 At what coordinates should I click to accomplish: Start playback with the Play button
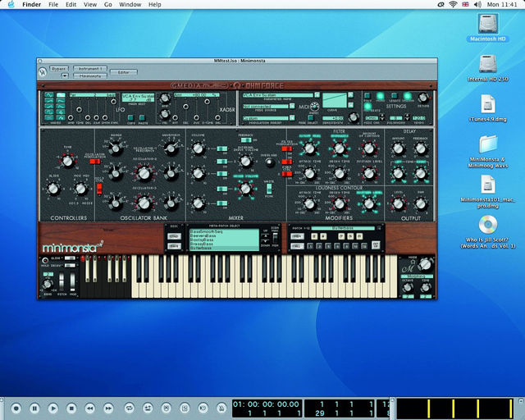coord(52,409)
